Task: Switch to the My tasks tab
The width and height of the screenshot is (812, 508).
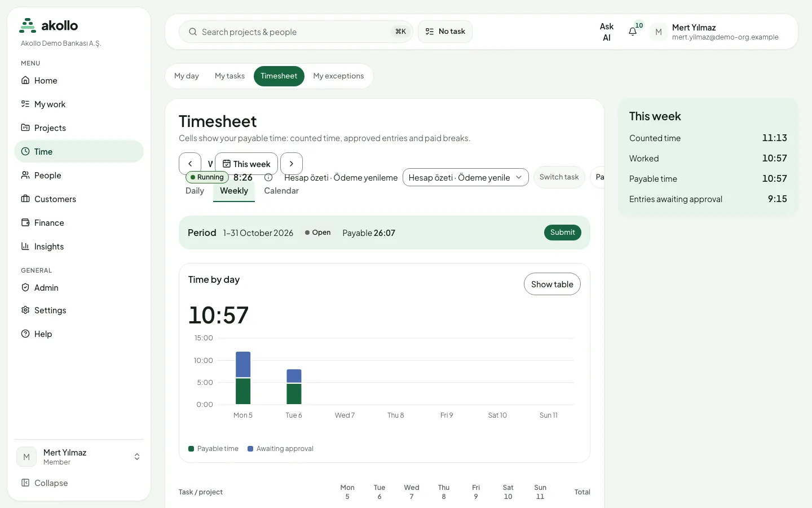Action: 230,76
